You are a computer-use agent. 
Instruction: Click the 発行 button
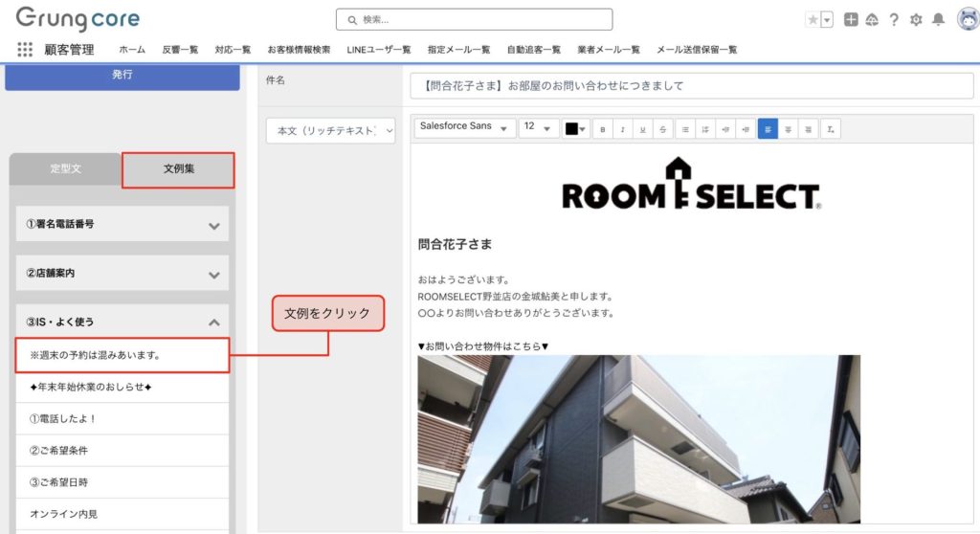tap(122, 75)
